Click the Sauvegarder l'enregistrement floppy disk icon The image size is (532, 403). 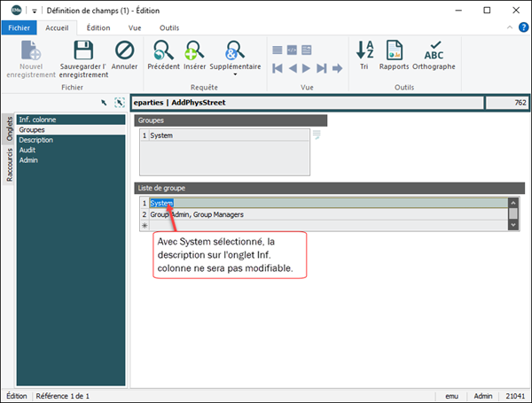pos(82,50)
